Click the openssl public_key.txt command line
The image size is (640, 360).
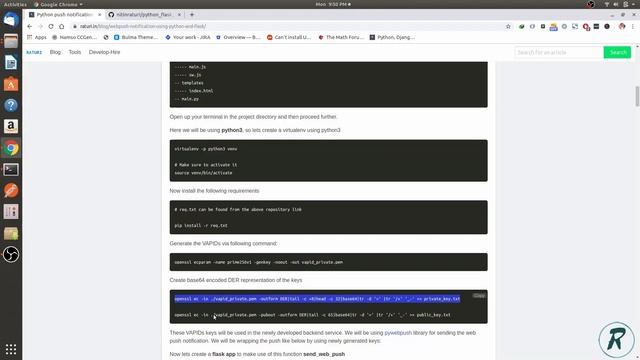click(x=312, y=315)
